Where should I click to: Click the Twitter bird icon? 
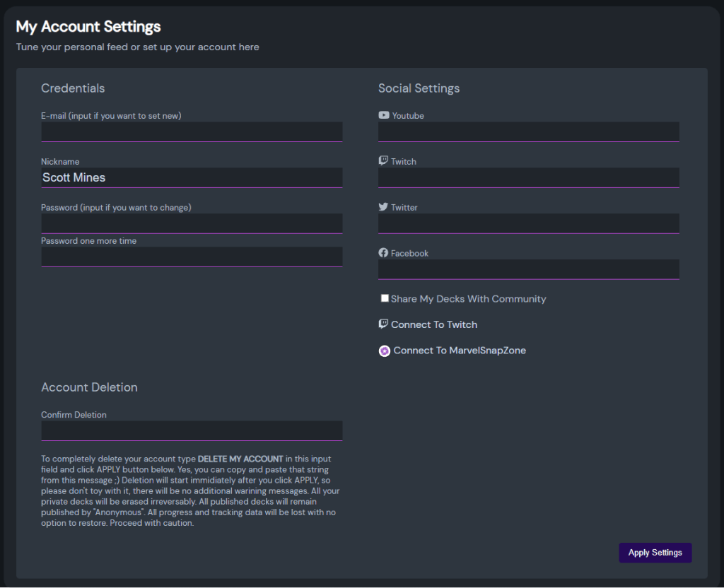[383, 207]
